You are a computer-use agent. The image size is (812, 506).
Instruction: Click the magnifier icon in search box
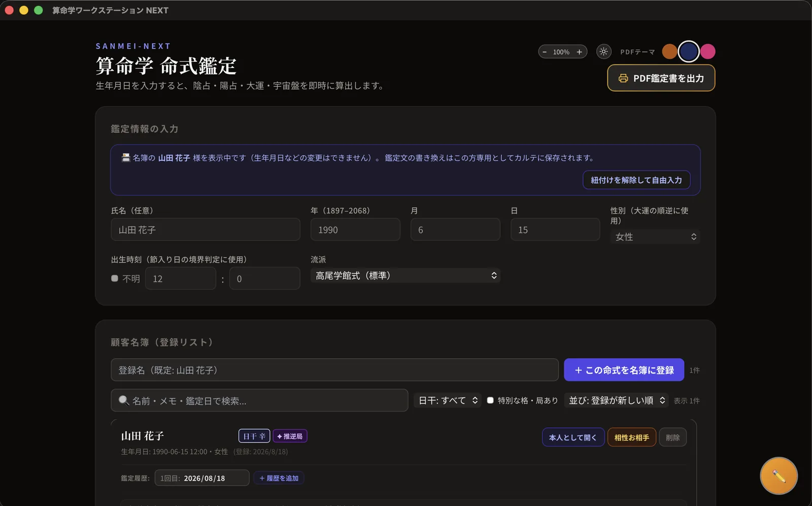(123, 400)
